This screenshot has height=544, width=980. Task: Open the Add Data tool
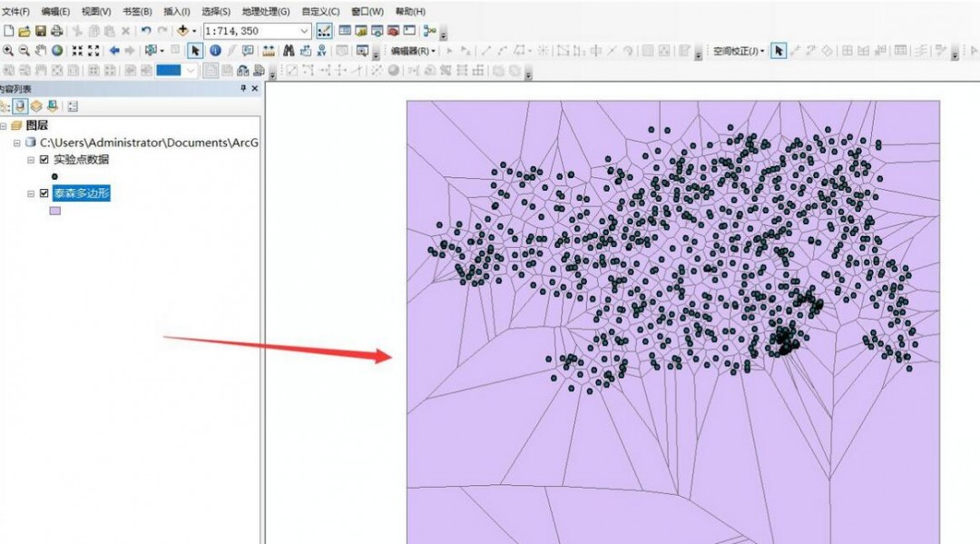[183, 30]
